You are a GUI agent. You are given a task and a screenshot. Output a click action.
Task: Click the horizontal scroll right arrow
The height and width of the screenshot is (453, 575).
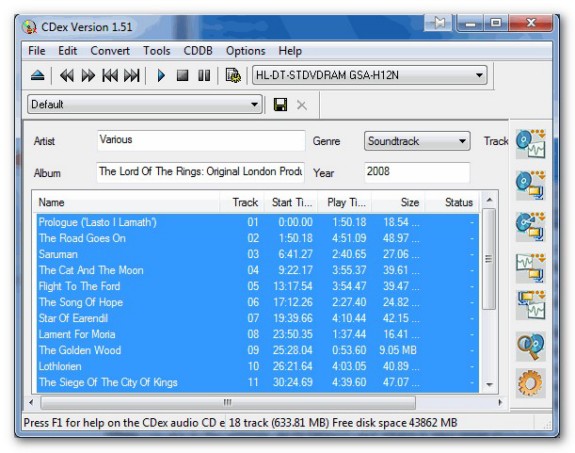pyautogui.click(x=500, y=402)
